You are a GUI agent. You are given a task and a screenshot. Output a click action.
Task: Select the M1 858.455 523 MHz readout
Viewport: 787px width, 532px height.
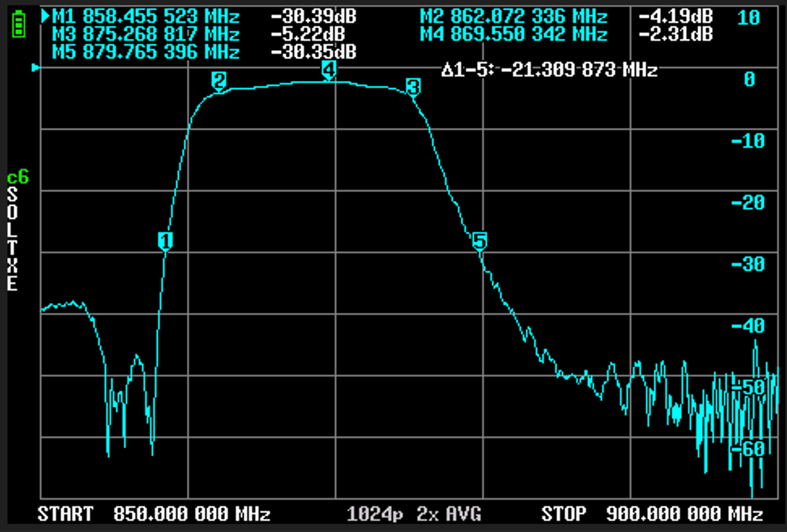point(146,16)
